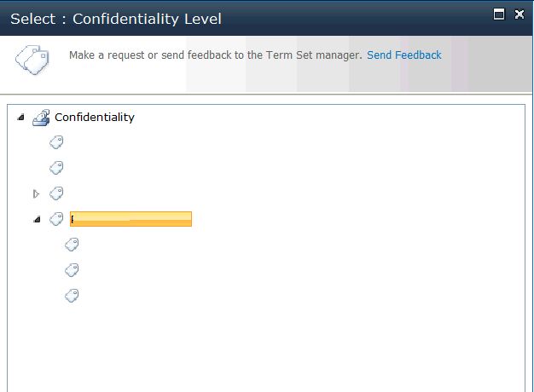The image size is (534, 392).
Task: Click the Confidentiality term set icon
Action: pyautogui.click(x=41, y=118)
